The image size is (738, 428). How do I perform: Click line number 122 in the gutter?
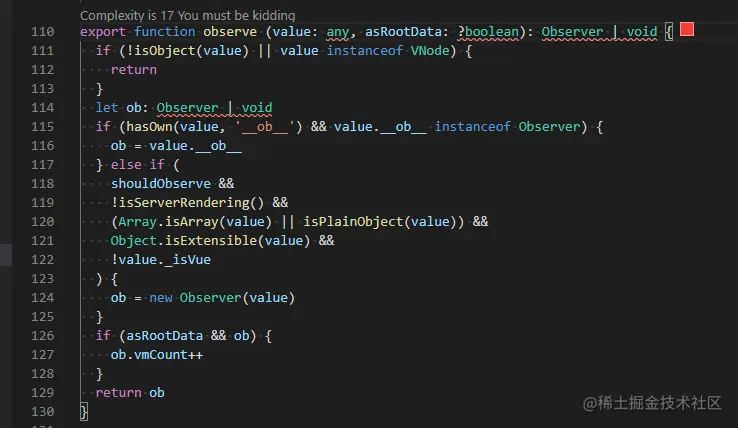point(42,259)
